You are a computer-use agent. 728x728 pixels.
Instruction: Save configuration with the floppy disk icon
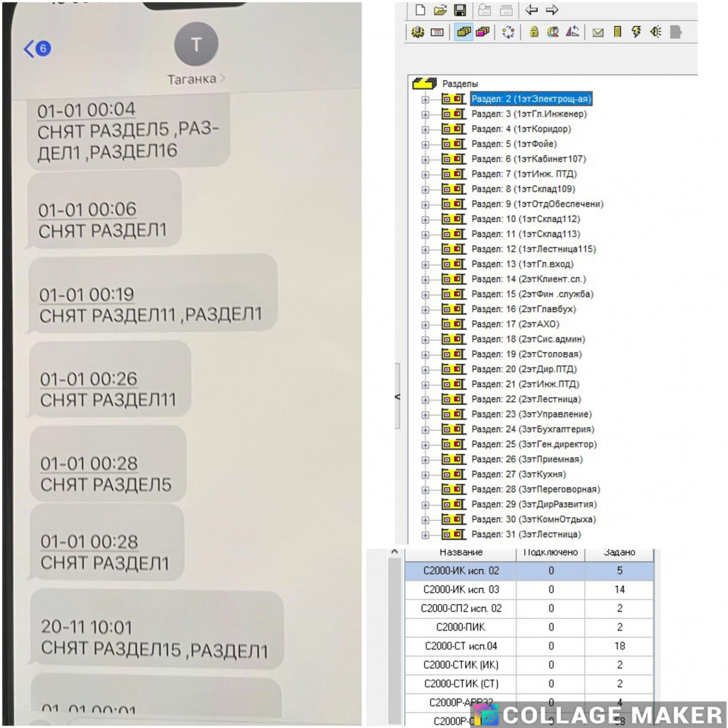pyautogui.click(x=460, y=10)
